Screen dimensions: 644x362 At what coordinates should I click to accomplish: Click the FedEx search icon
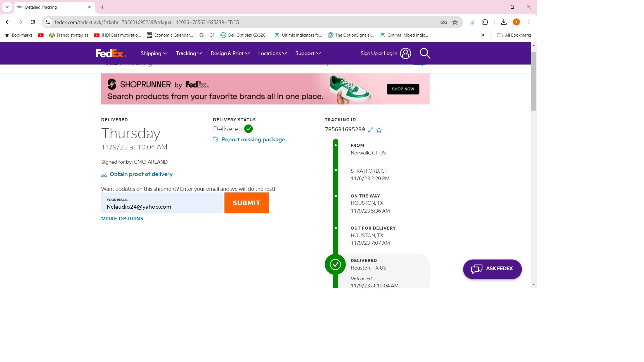[425, 53]
